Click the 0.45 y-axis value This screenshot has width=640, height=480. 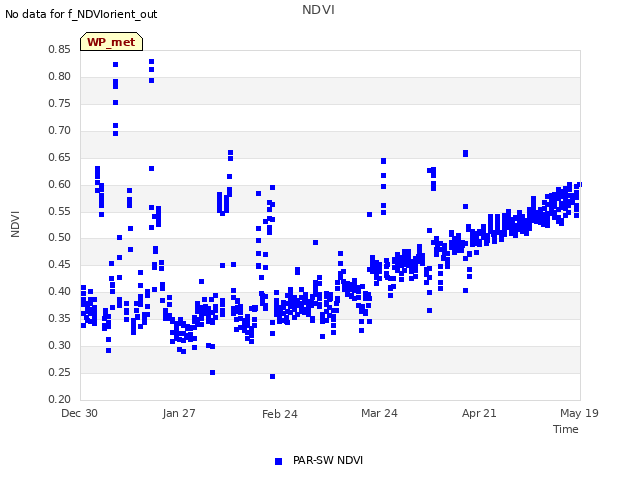coord(60,264)
